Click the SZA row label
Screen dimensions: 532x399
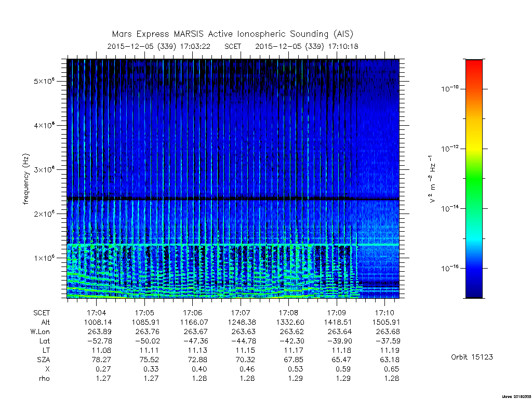[44, 360]
